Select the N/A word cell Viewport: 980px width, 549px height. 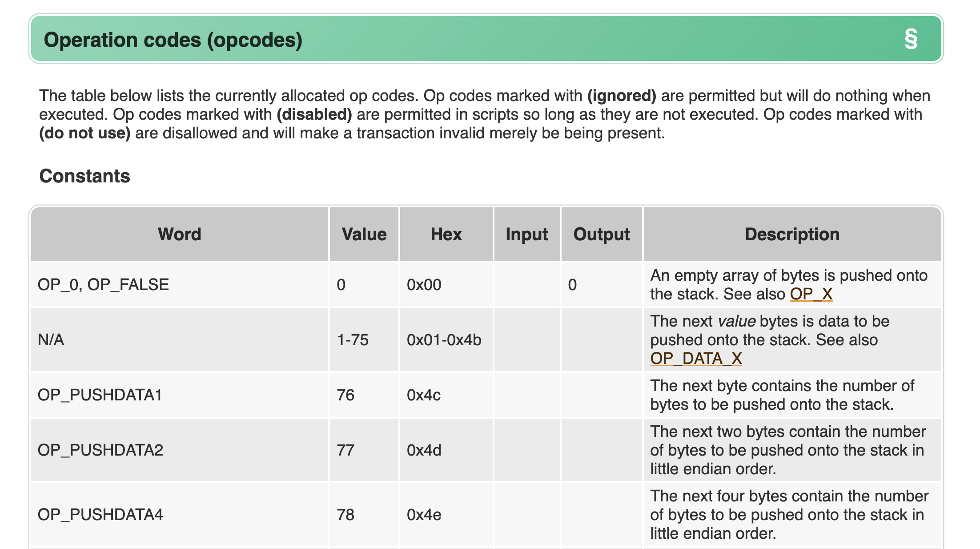[51, 340]
